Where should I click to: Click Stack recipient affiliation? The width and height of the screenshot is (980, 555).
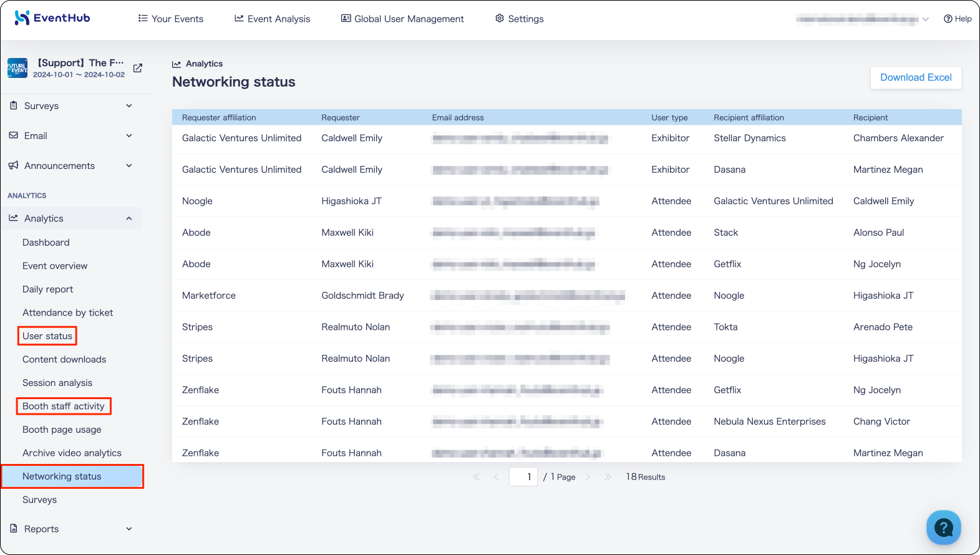pos(725,233)
